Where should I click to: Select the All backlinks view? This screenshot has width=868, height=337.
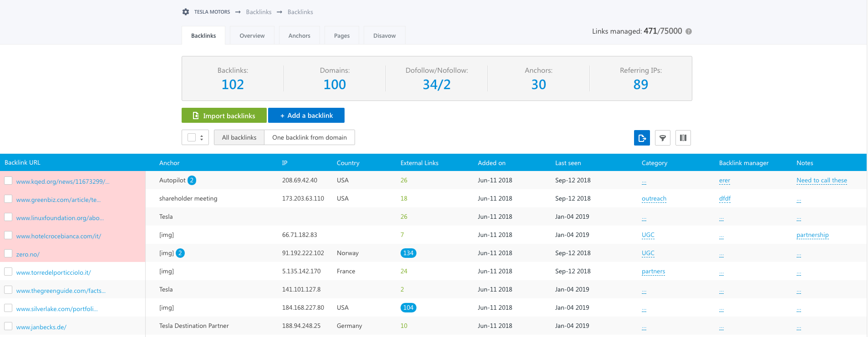pos(239,137)
